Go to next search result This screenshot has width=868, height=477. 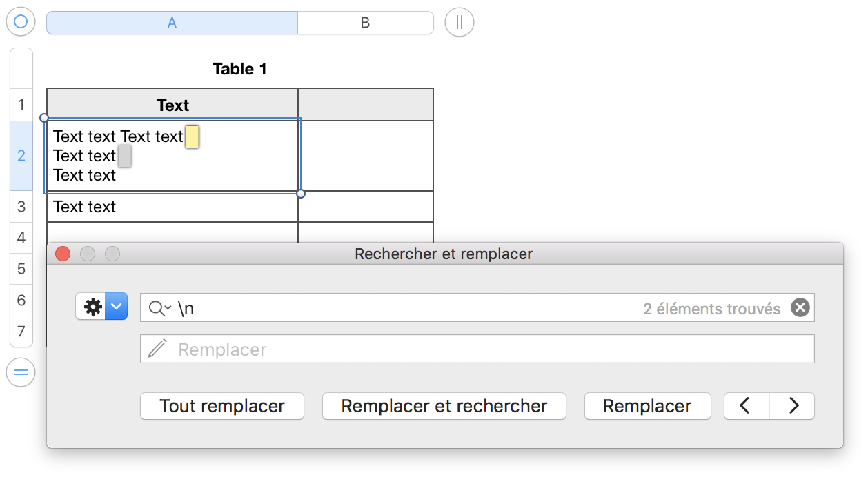coord(793,406)
